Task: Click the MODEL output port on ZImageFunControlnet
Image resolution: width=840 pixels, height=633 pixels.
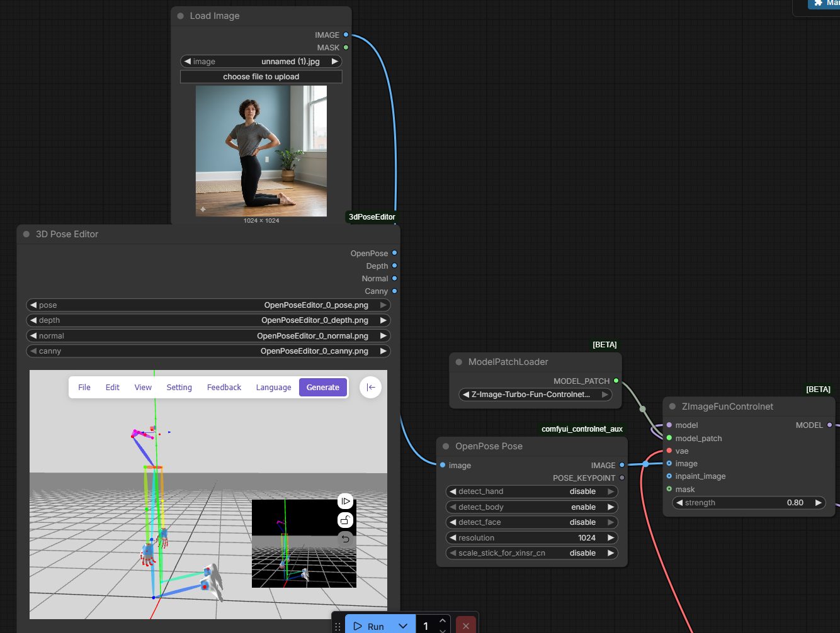Action: click(830, 425)
